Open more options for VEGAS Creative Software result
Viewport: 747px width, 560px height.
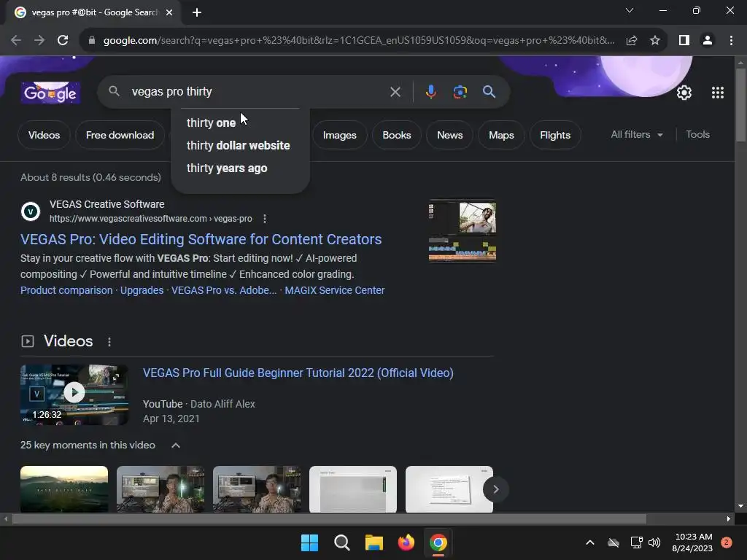[265, 219]
